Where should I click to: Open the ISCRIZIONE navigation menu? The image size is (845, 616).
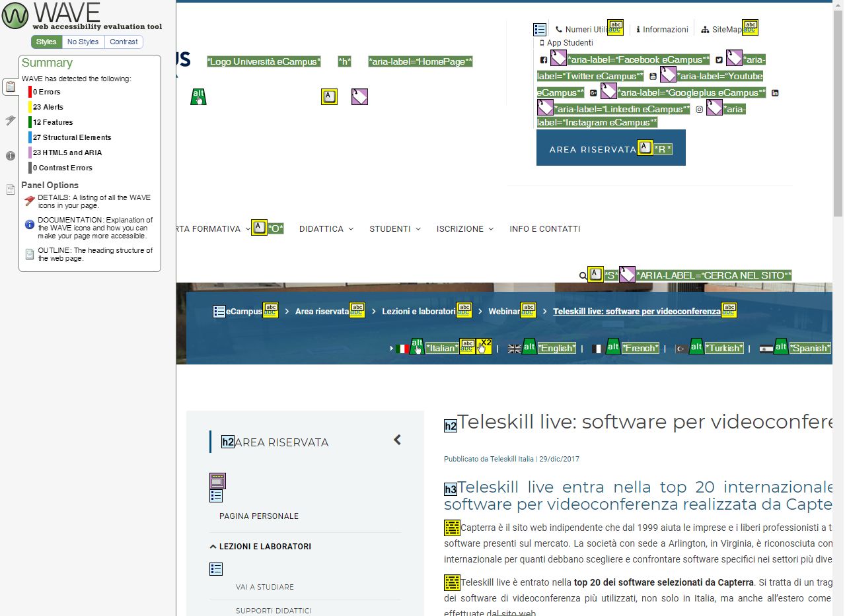tap(464, 229)
